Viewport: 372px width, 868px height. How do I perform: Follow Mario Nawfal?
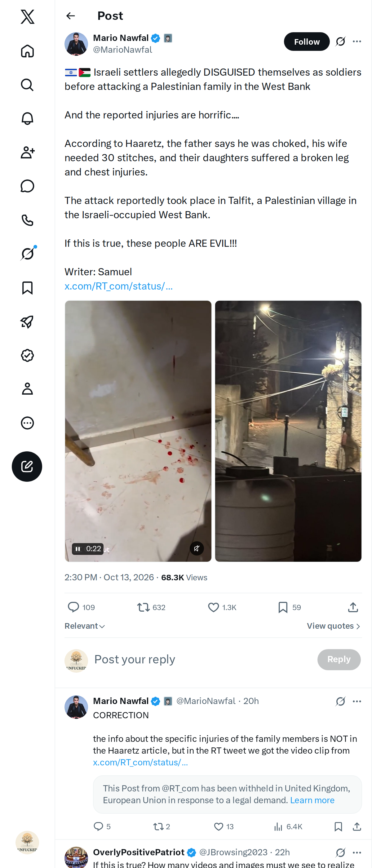coord(307,42)
